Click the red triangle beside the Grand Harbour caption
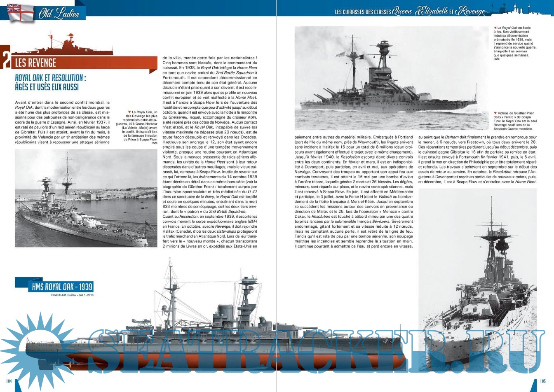554x392 pixels. [129, 112]
